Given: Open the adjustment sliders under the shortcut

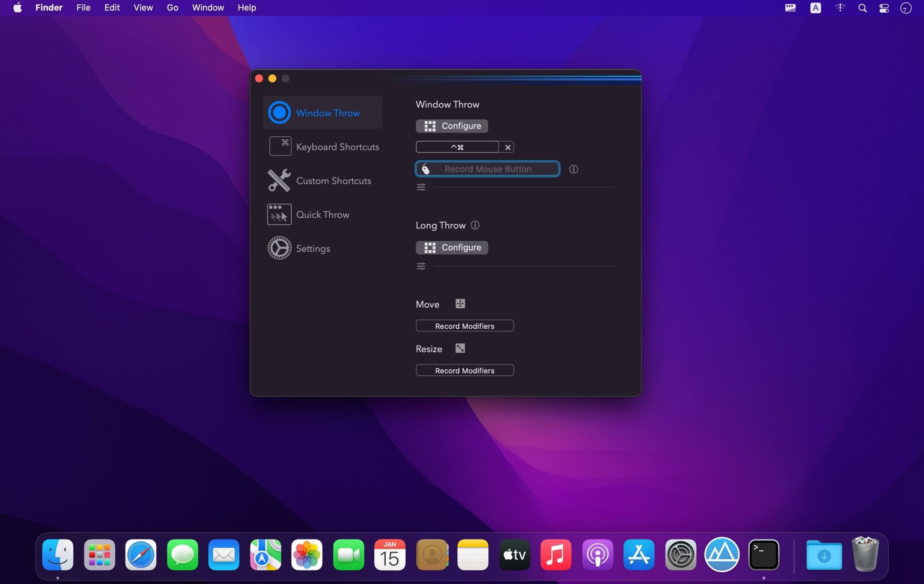Looking at the screenshot, I should (x=420, y=187).
